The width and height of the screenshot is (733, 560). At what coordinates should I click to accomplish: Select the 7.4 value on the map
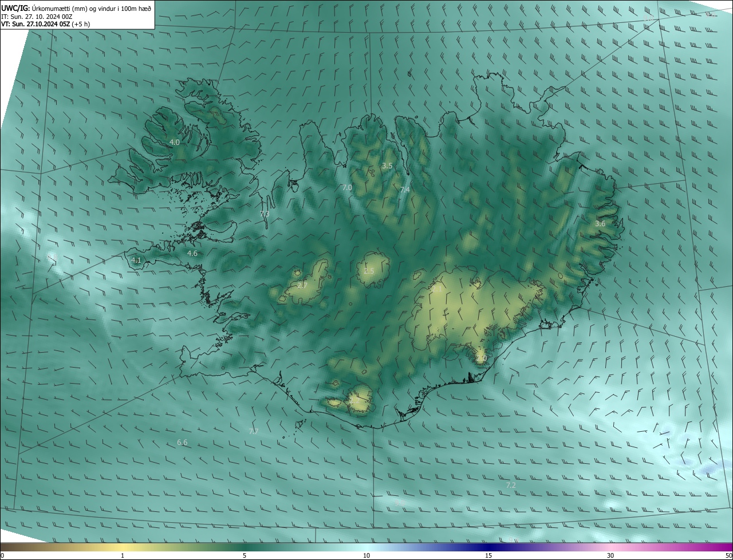405,190
